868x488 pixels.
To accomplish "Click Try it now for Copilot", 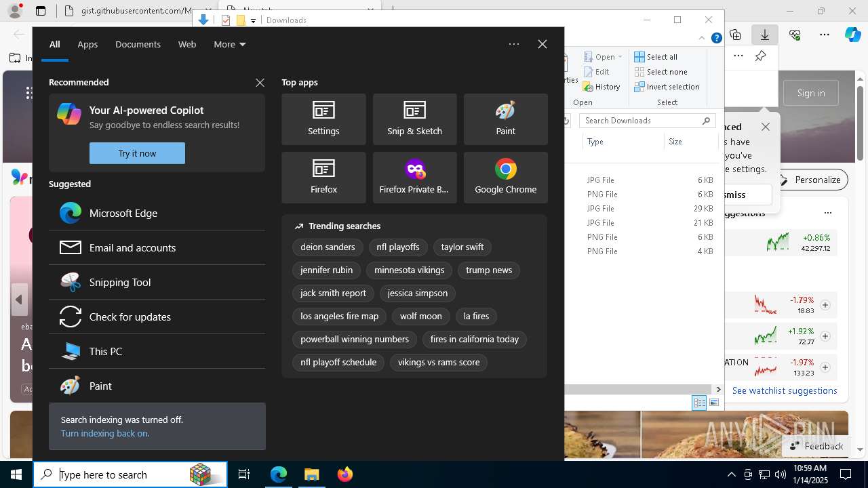I will click(x=137, y=153).
